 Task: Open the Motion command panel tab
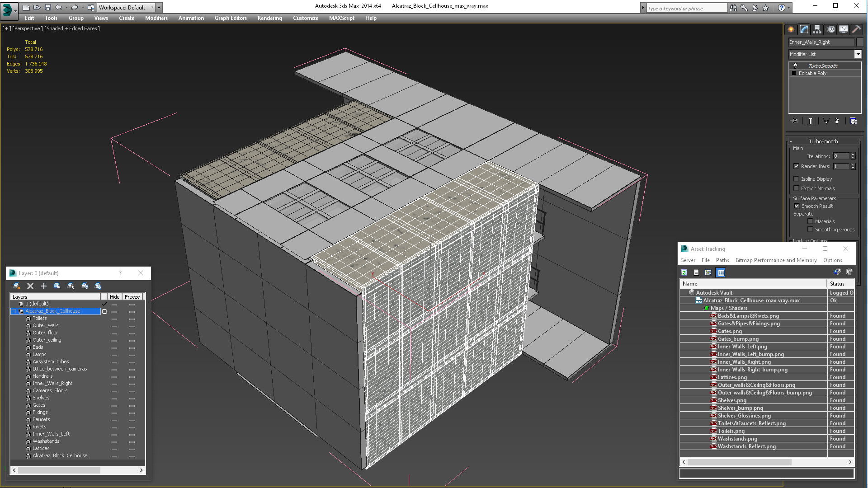[x=830, y=29]
